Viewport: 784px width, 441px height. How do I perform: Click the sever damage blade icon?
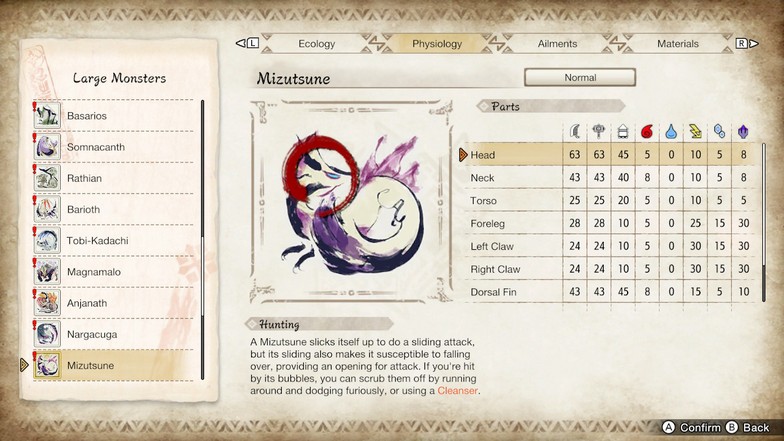click(x=574, y=132)
